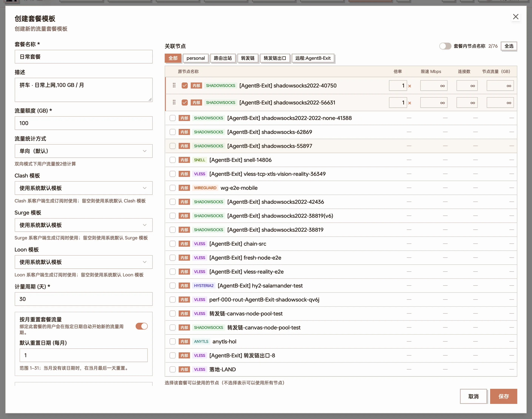This screenshot has height=419, width=532.
Task: Grab drag handle of shadowsocks2022-56631 row
Action: 174,102
